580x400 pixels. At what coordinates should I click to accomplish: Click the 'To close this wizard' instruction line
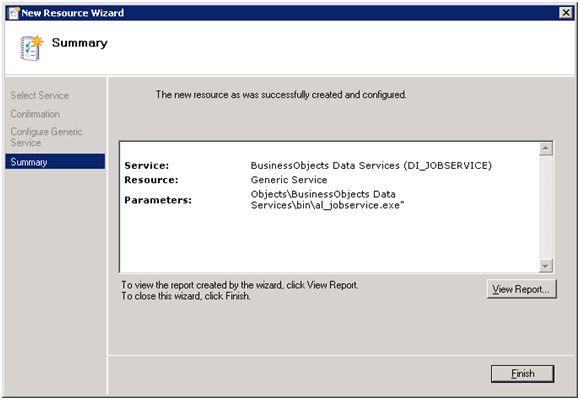tap(186, 296)
